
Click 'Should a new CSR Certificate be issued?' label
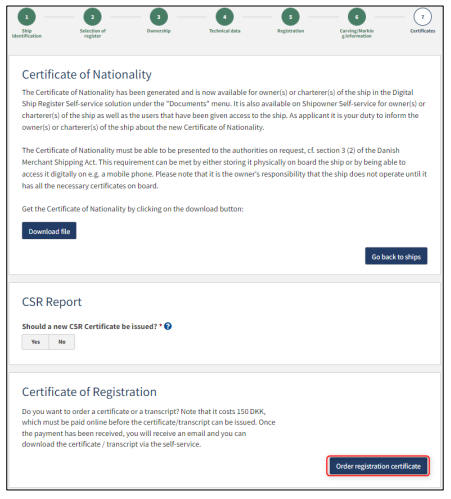coord(89,326)
